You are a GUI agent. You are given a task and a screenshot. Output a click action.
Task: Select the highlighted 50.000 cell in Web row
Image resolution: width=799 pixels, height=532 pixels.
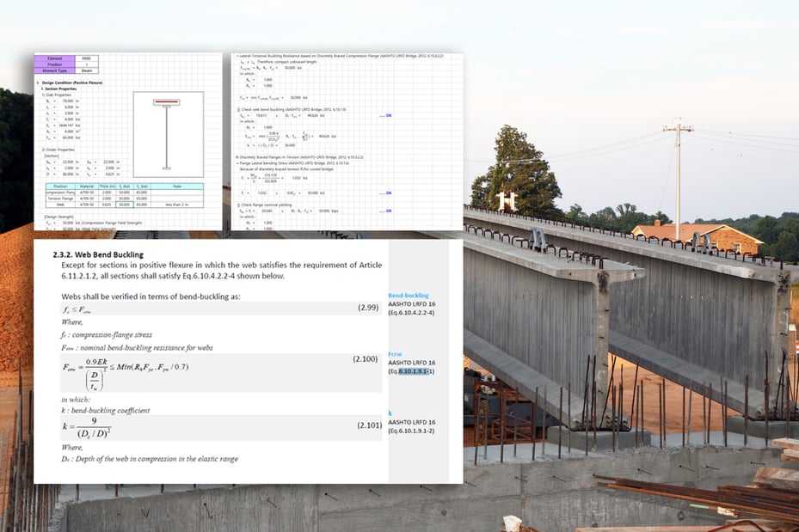[x=124, y=205]
